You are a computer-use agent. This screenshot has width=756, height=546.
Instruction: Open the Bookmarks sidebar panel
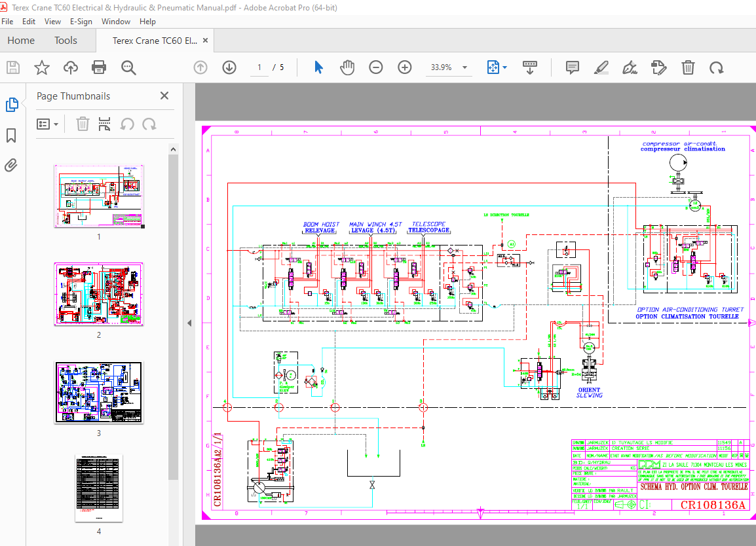click(11, 136)
